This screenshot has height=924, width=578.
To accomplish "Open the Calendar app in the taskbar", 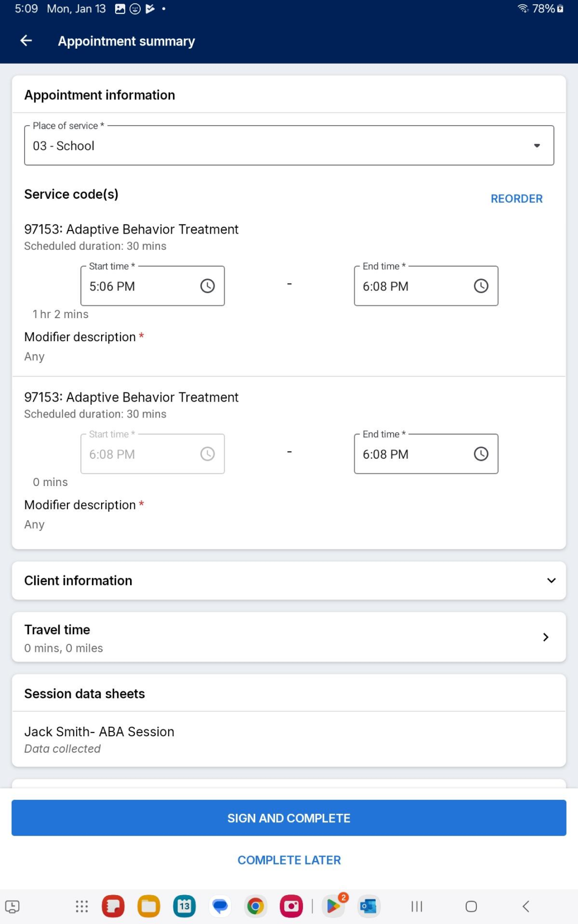I will point(184,906).
